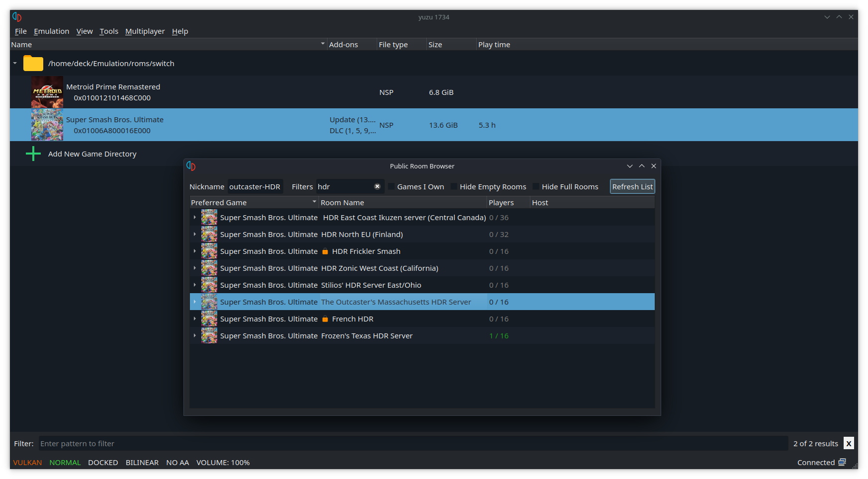This screenshot has width=868, height=479.
Task: Click the Add-ons column header
Action: click(351, 45)
